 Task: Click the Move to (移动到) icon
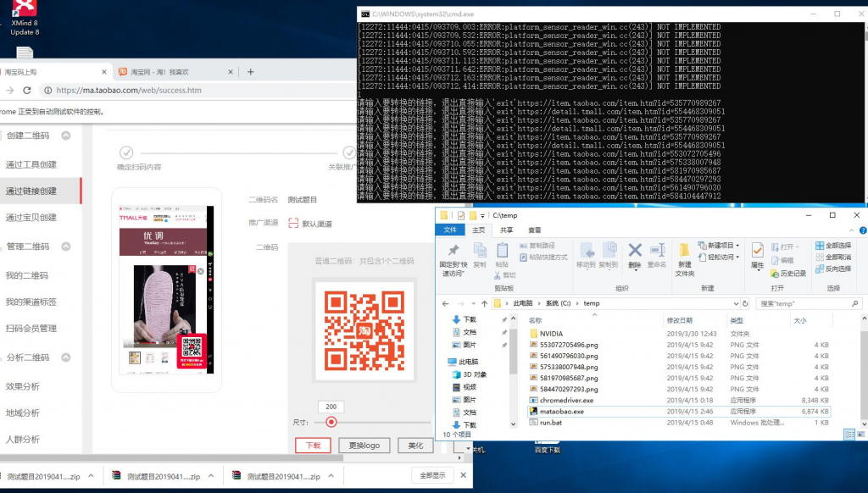pos(587,250)
